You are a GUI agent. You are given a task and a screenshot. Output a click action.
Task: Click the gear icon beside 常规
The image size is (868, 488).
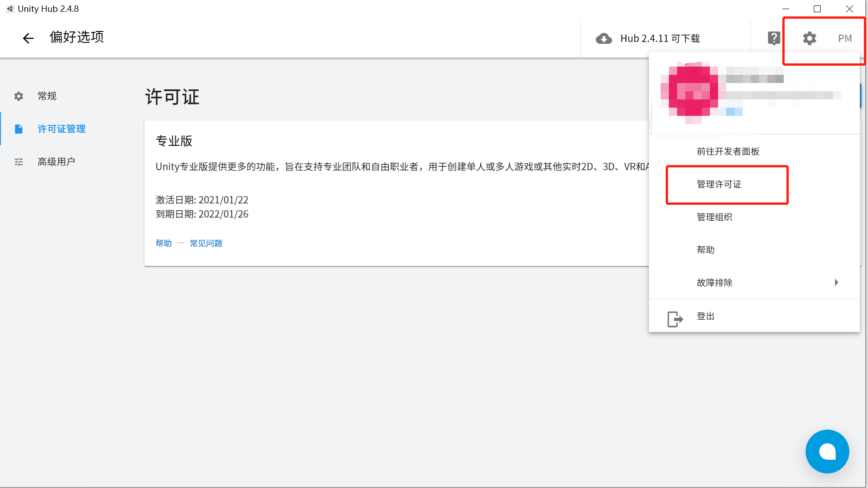pos(19,96)
